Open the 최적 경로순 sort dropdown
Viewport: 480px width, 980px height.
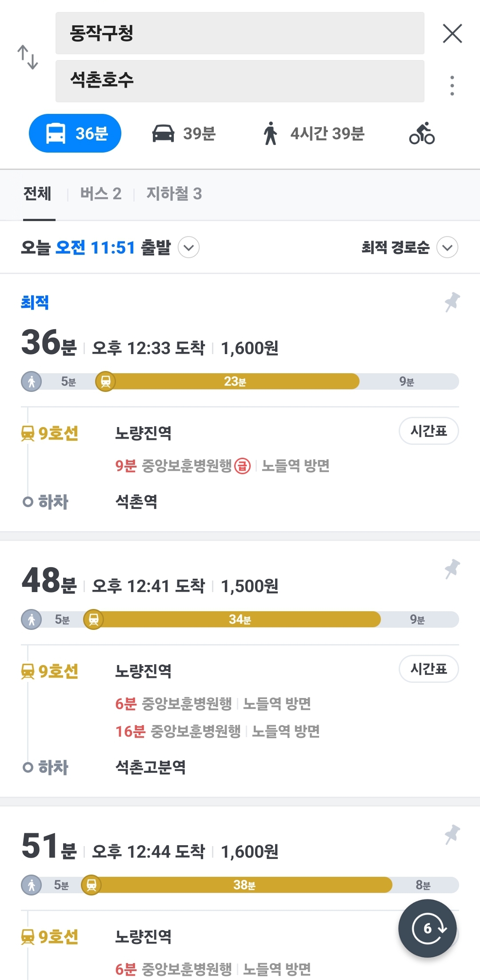[x=447, y=247]
